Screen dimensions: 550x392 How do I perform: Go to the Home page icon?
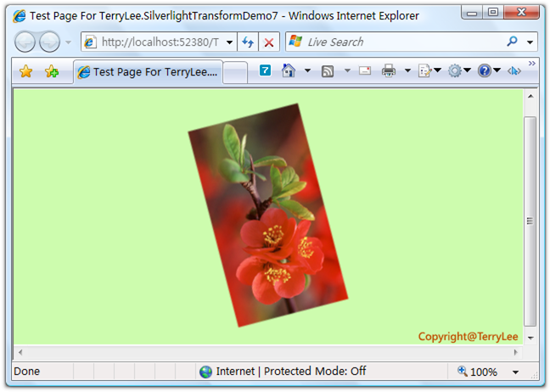(x=289, y=70)
